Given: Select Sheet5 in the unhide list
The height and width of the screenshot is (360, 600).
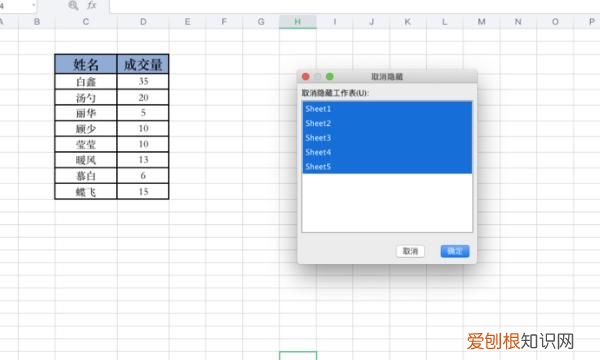Looking at the screenshot, I should click(387, 166).
